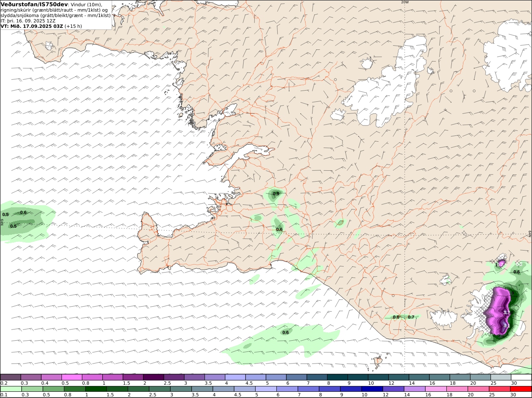Screen dimensions: 532x398
Task: Select the lower legend swatch above 14
Action: [415, 389]
